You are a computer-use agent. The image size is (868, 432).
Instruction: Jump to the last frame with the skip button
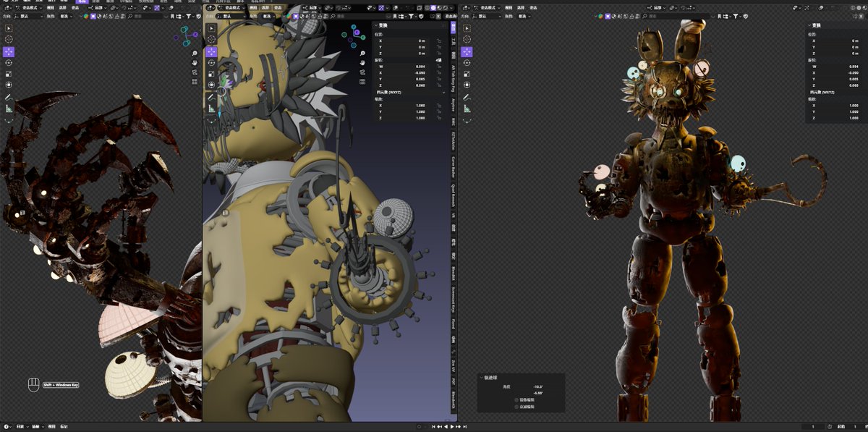pos(464,427)
